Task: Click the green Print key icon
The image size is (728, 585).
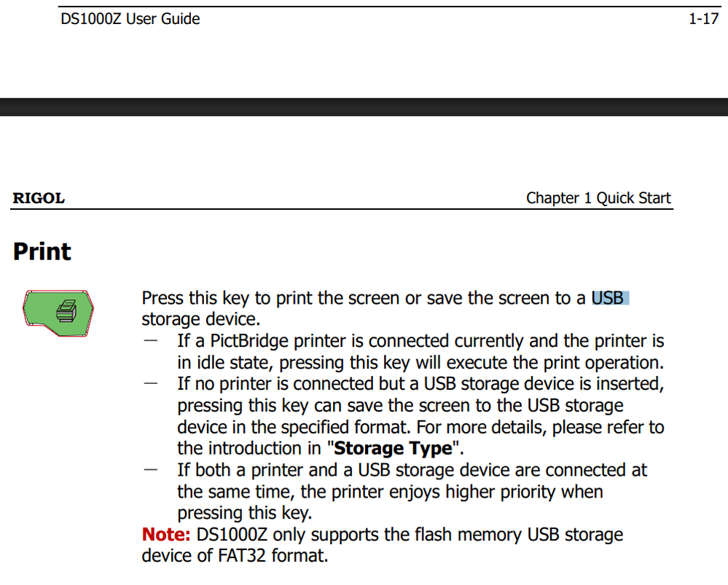Action: click(59, 313)
